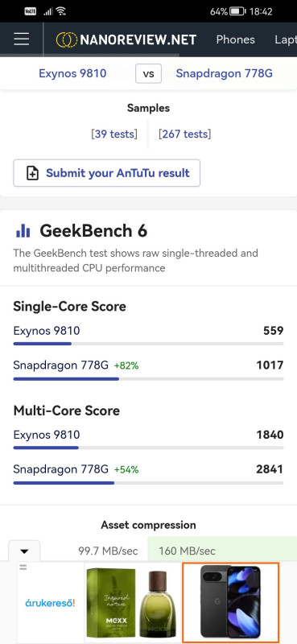Viewport: 297px width, 644px height.
Task: Tap the Snapdragon 778G single-core progress bar
Action: 148,378
